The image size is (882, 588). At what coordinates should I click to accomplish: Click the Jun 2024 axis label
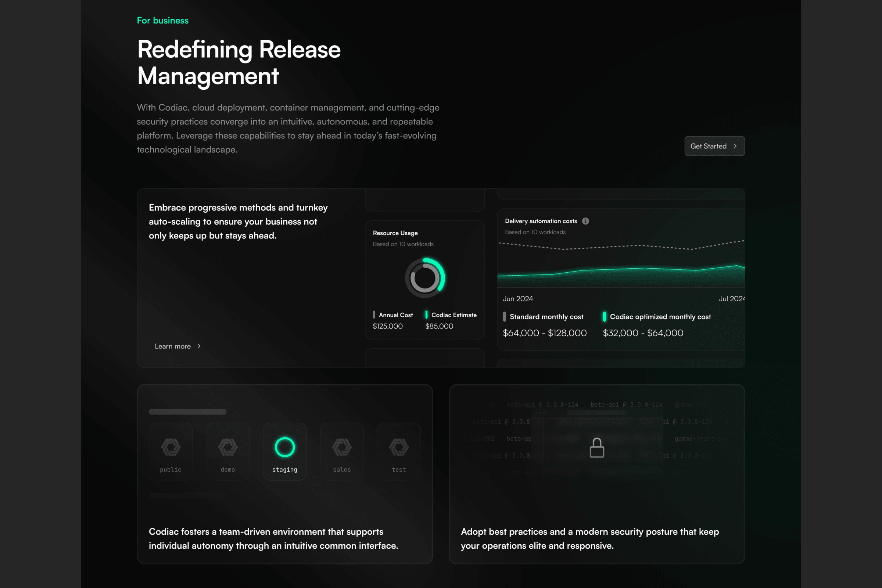tap(517, 298)
